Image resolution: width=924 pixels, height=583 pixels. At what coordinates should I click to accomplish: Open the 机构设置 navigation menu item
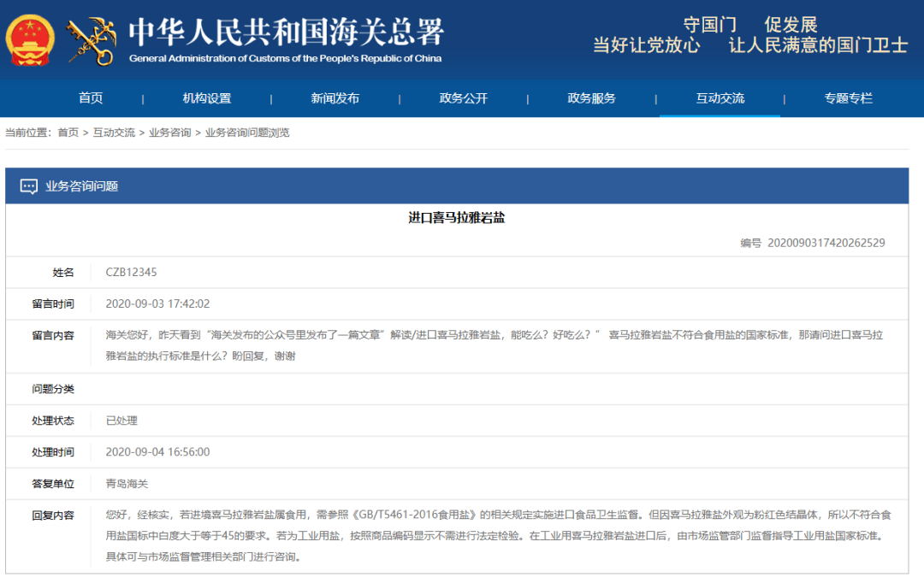pos(207,97)
